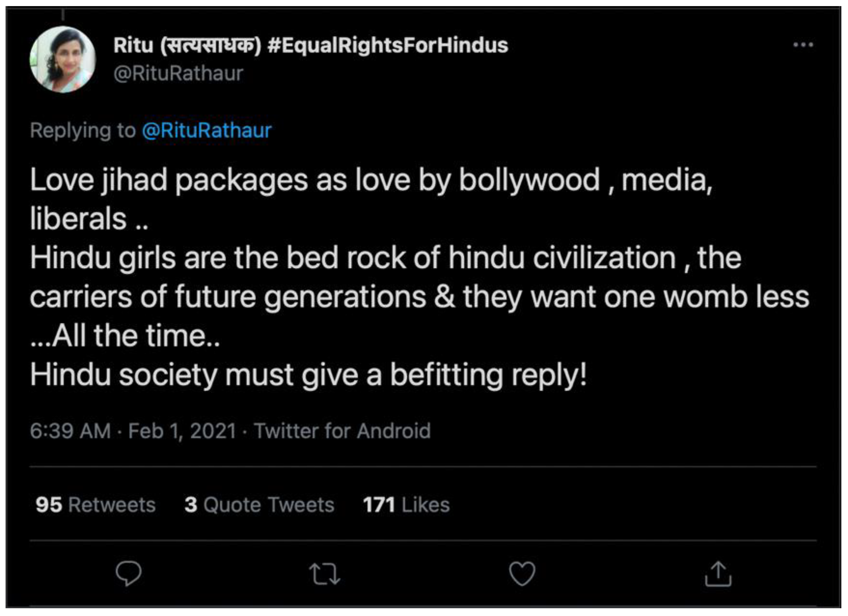The image size is (848, 616).
Task: Click the 6:39 AM timestamp
Action: [70, 431]
